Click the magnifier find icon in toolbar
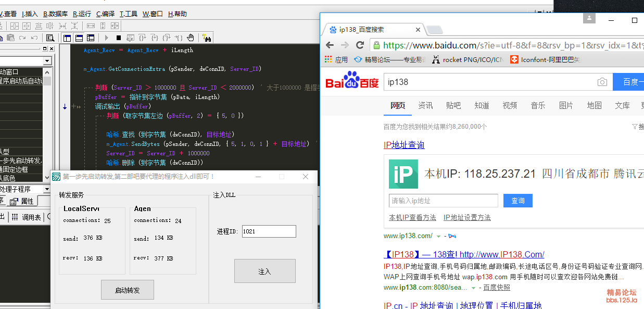644x309 pixels. [x=50, y=38]
